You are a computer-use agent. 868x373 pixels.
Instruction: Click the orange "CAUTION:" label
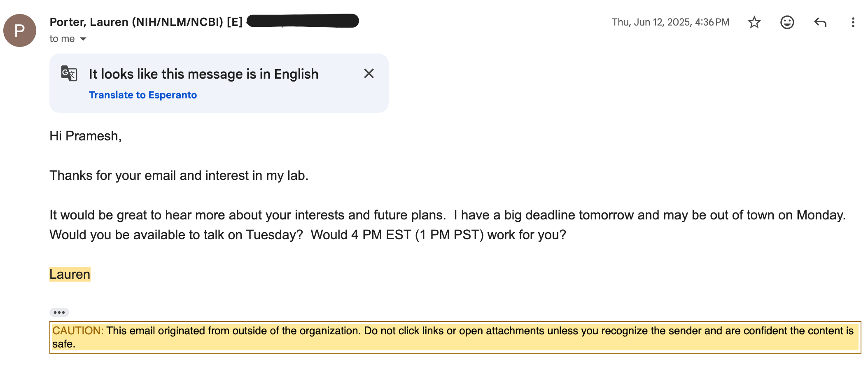pos(77,331)
